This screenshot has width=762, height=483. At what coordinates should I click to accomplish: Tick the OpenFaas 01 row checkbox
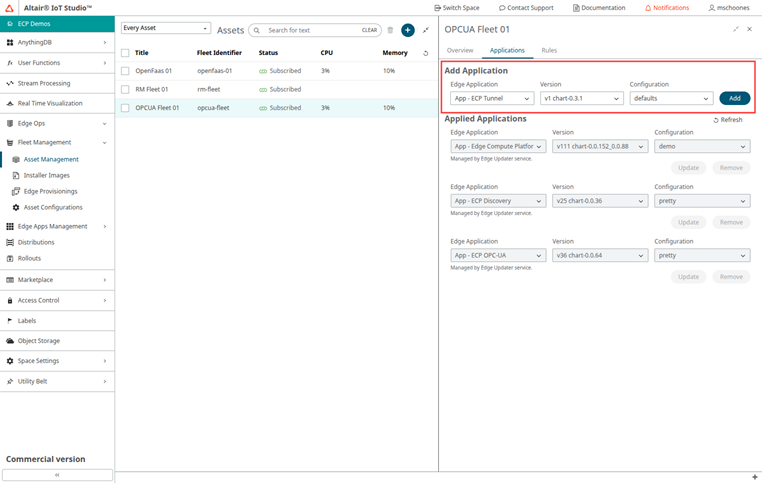click(x=125, y=71)
